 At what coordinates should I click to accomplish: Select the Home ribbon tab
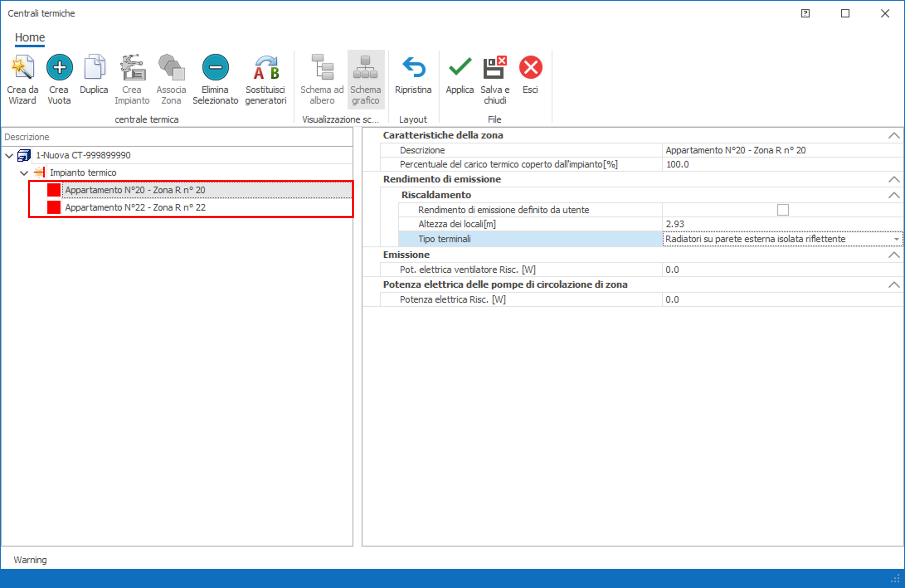30,38
